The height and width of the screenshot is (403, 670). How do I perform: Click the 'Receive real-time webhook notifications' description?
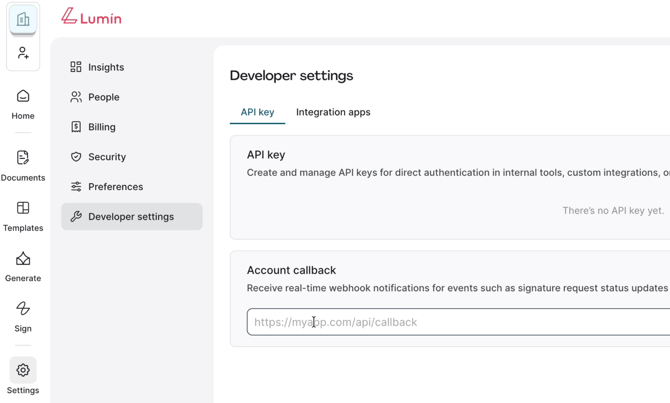[x=458, y=288]
